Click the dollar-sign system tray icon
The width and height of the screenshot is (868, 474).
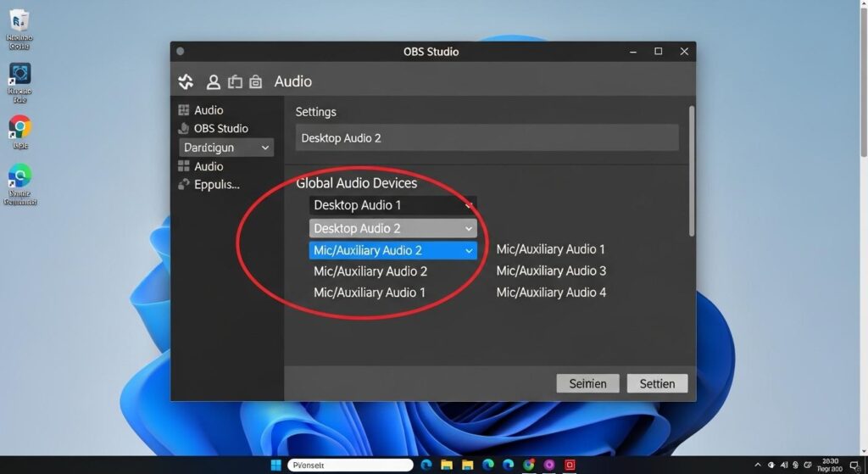tap(795, 466)
